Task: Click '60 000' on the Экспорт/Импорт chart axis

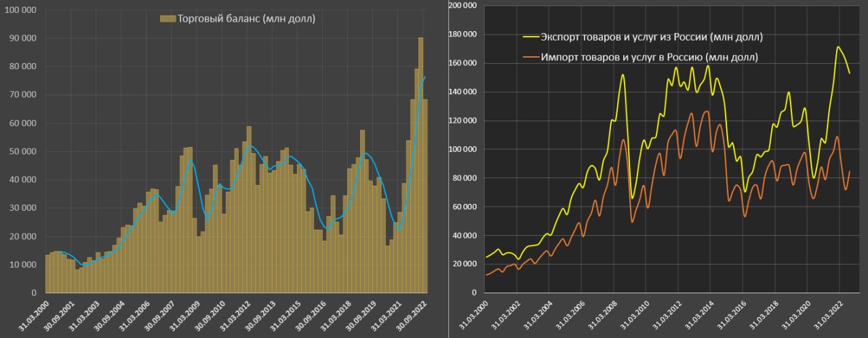Action: 464,207
